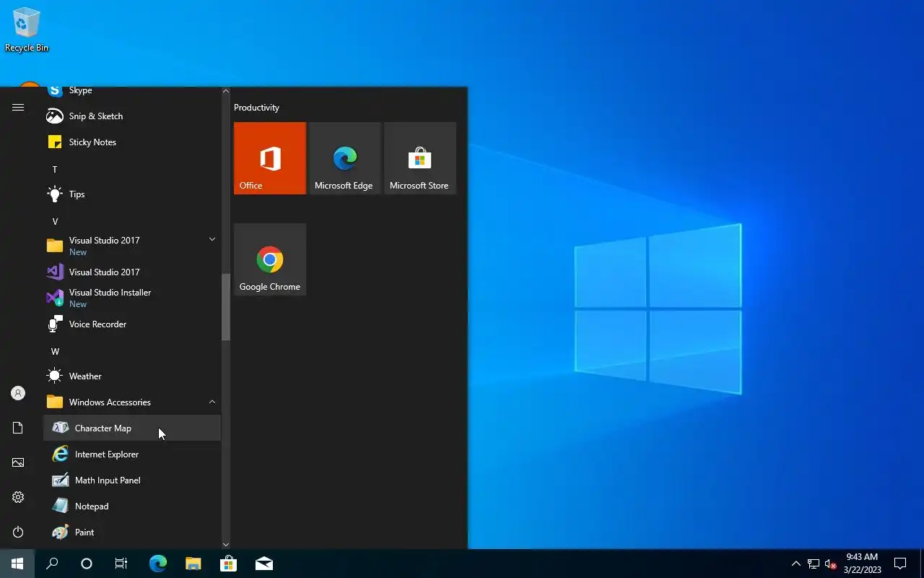Viewport: 924px width, 578px height.
Task: Open Skype from the app list
Action: click(132, 92)
